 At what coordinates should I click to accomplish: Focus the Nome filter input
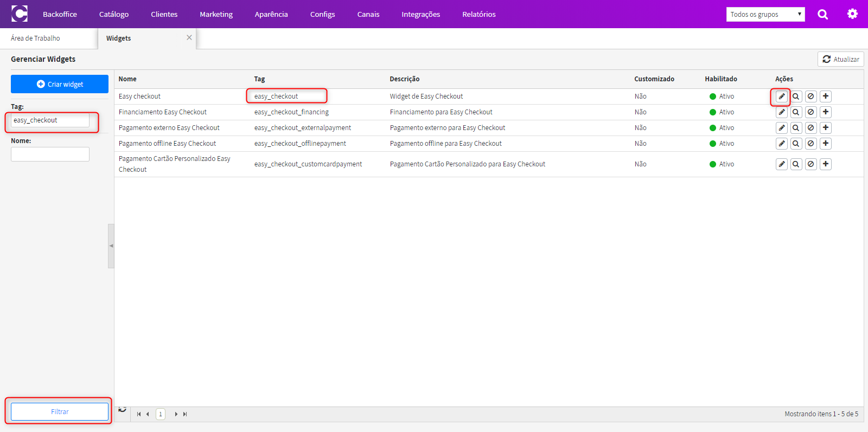50,154
